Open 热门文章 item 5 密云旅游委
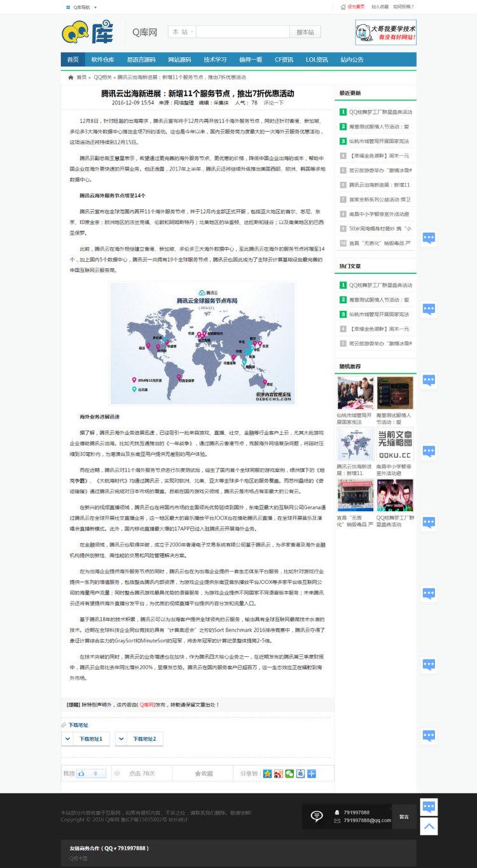 click(380, 343)
